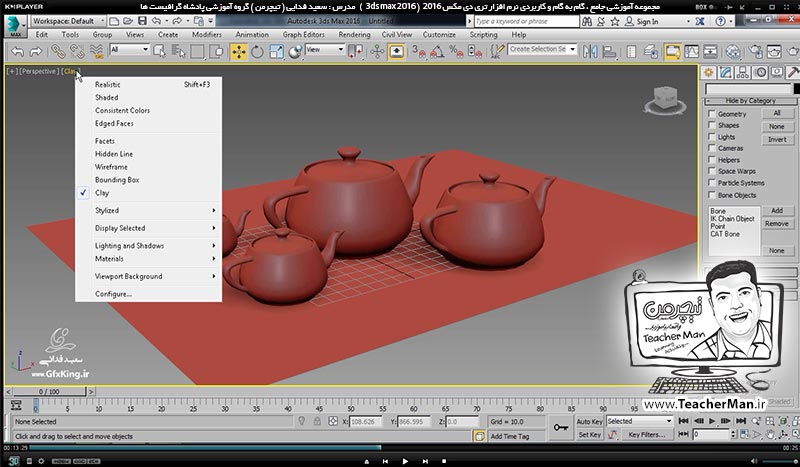Open the Workspace: Default dropdown
The image size is (800, 467).
point(68,21)
